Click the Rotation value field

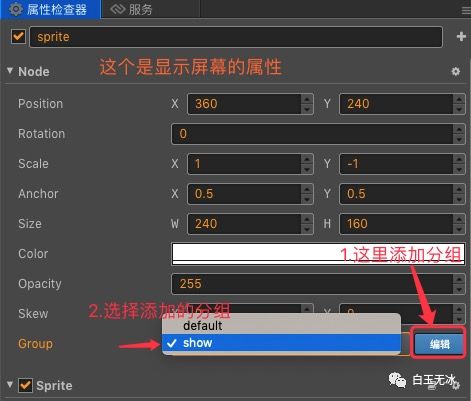312,134
